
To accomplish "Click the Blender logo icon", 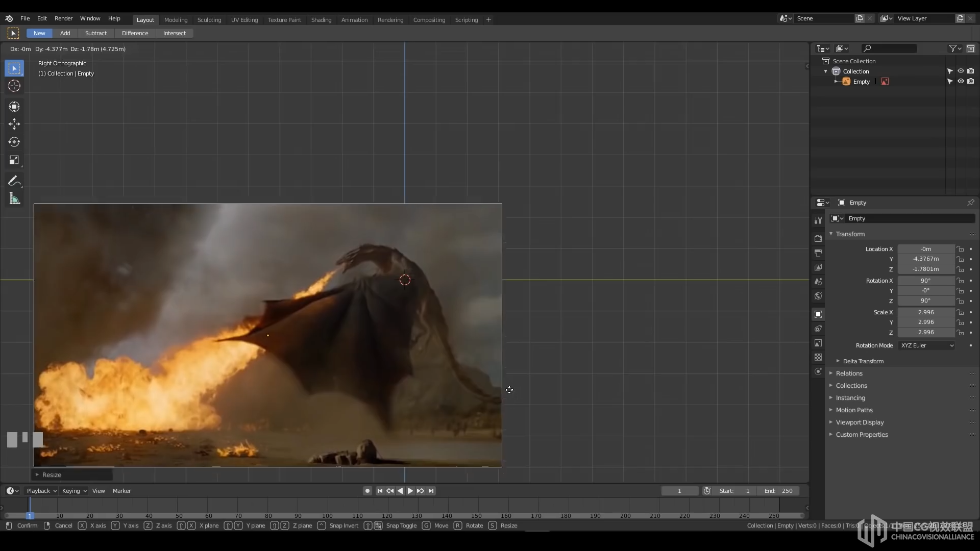I will [9, 18].
